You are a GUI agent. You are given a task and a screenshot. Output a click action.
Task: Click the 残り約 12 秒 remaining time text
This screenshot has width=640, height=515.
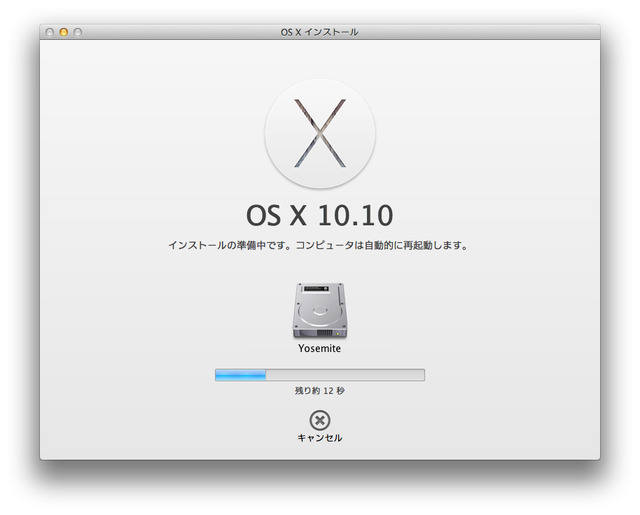320,391
